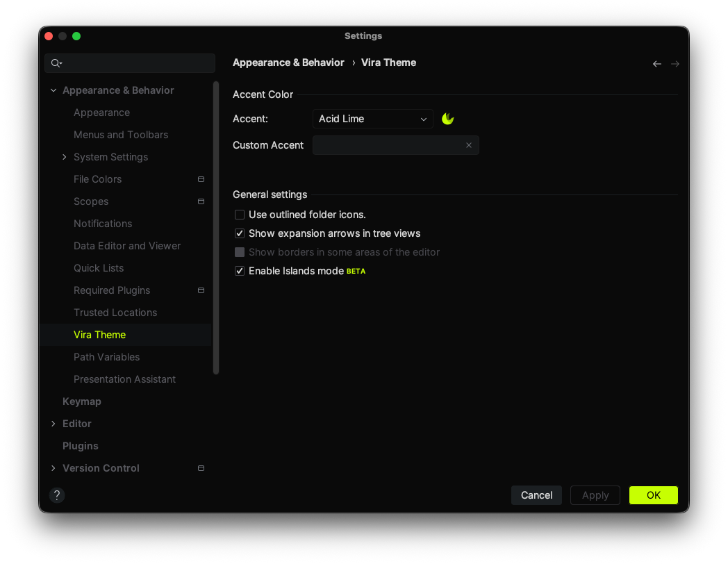Screen dimensions: 728x564
Task: Open the help question mark button
Action: click(x=57, y=495)
